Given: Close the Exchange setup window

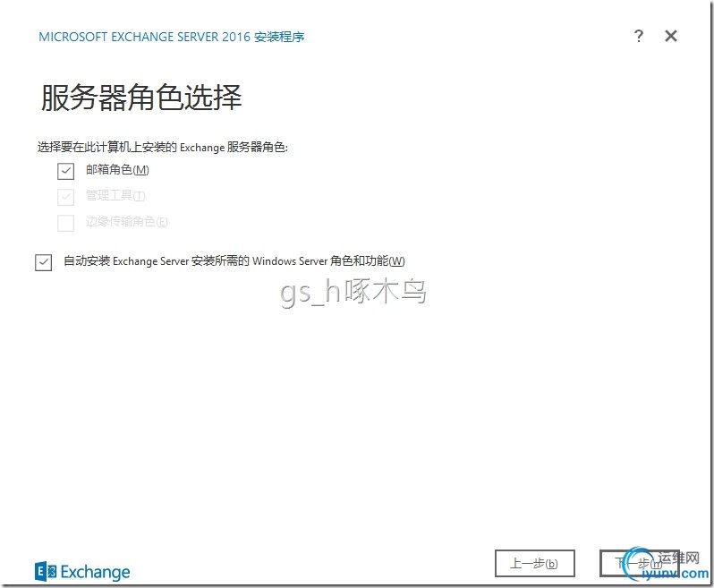Looking at the screenshot, I should pos(671,36).
